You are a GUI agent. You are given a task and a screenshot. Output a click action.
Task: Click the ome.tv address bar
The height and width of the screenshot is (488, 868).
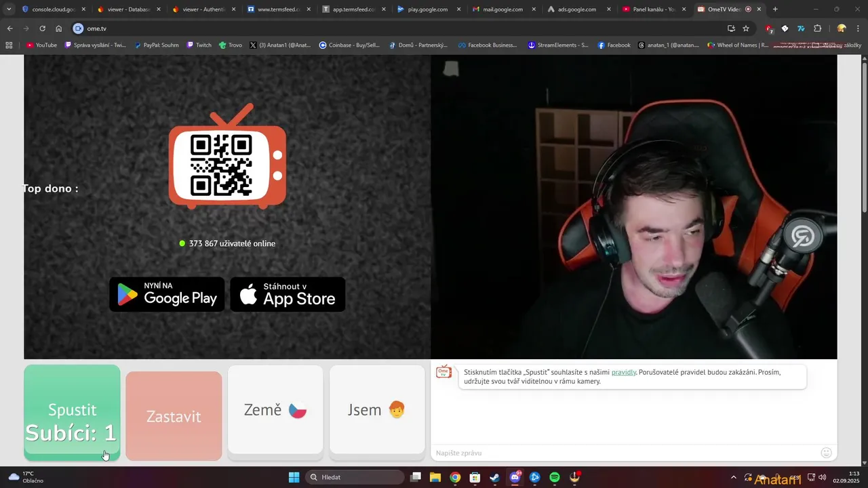click(400, 28)
